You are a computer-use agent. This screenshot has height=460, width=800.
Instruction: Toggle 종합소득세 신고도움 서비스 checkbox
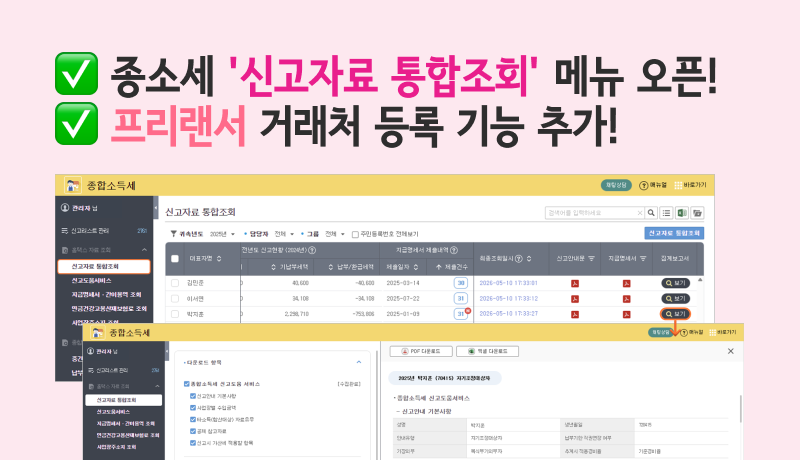[x=186, y=384]
